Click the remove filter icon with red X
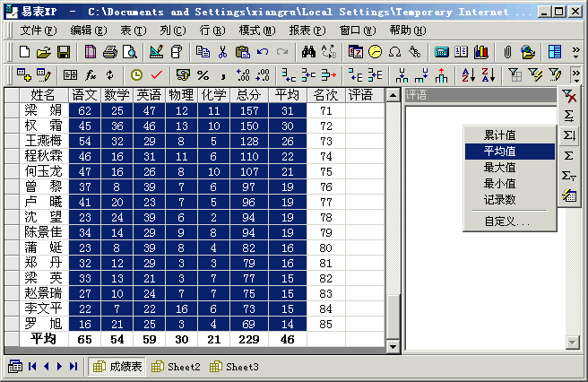 coord(568,97)
